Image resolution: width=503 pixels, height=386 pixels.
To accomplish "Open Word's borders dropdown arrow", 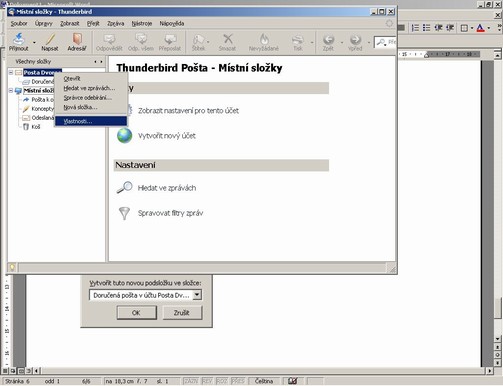I will pyautogui.click(x=472, y=28).
